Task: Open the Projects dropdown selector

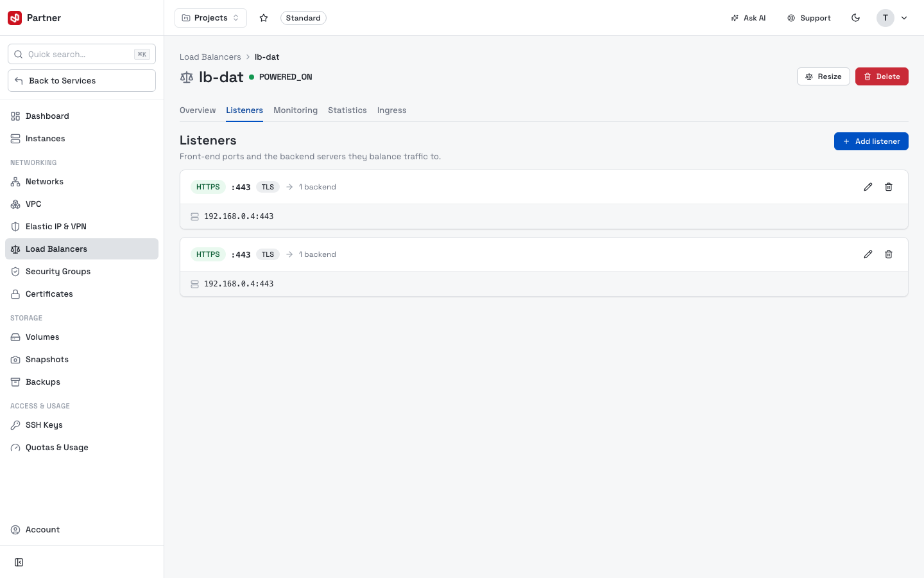Action: [x=210, y=18]
